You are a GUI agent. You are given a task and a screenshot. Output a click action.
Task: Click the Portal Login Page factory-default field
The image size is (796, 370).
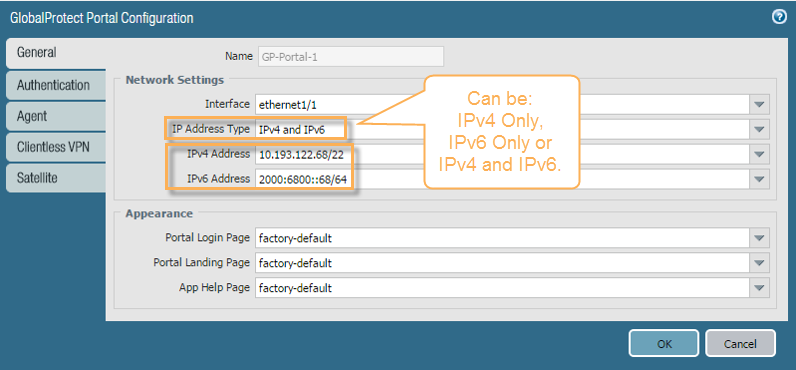503,238
